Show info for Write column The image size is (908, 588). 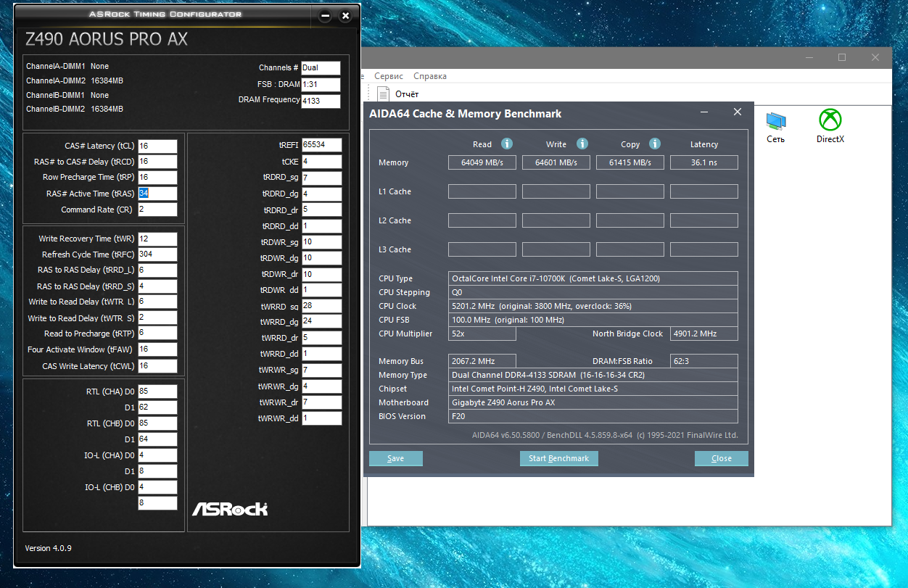pyautogui.click(x=582, y=144)
